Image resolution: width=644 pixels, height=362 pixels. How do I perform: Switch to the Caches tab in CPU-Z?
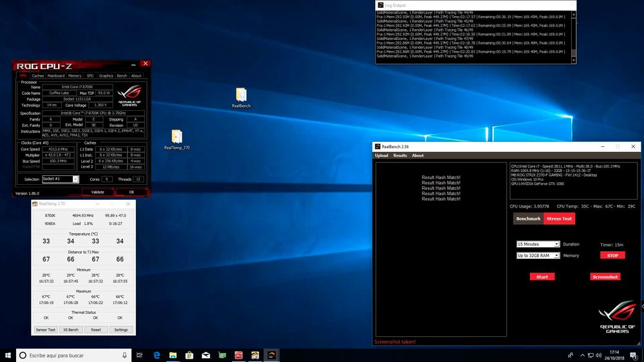tap(37, 75)
